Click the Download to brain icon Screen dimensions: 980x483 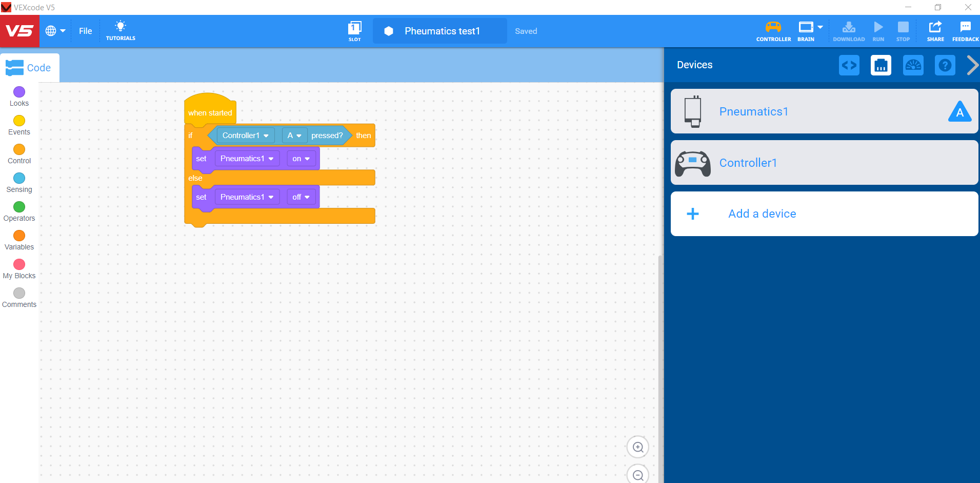[849, 31]
